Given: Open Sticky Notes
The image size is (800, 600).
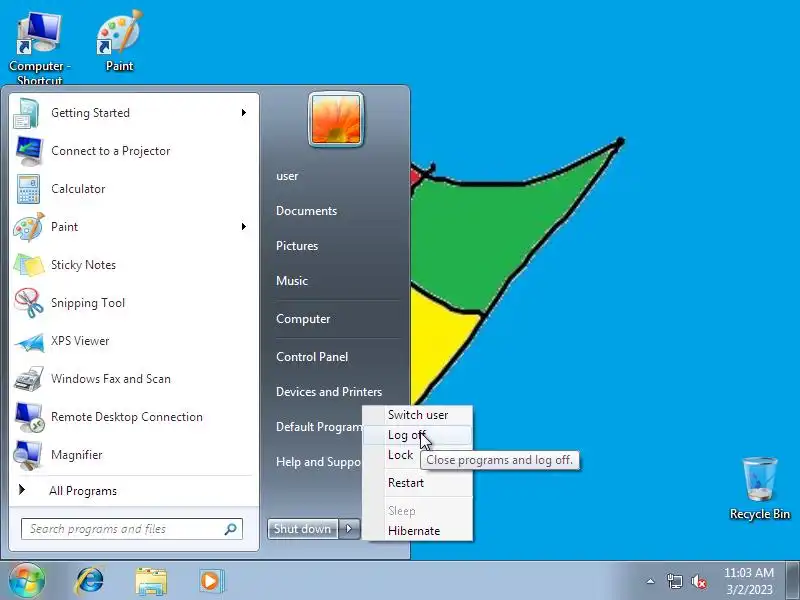Looking at the screenshot, I should [134, 265].
